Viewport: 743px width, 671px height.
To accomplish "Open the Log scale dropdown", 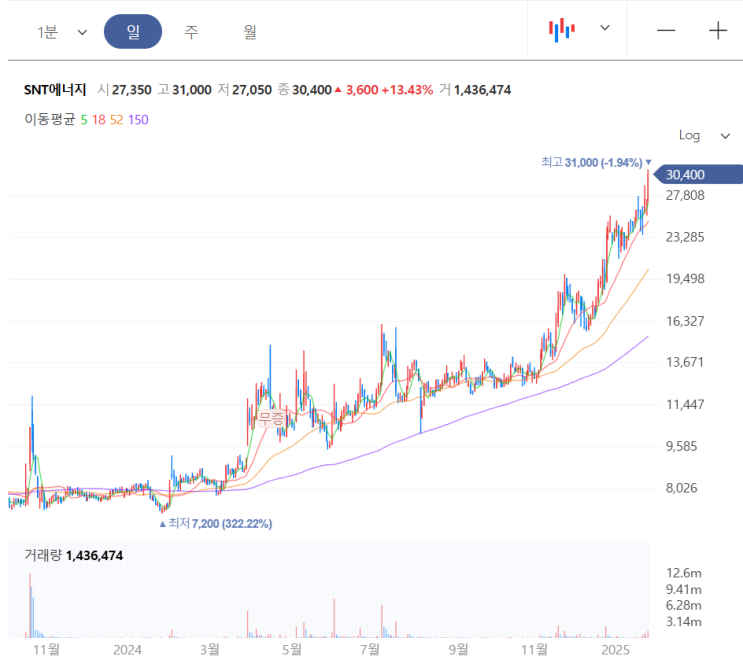I will pos(704,136).
